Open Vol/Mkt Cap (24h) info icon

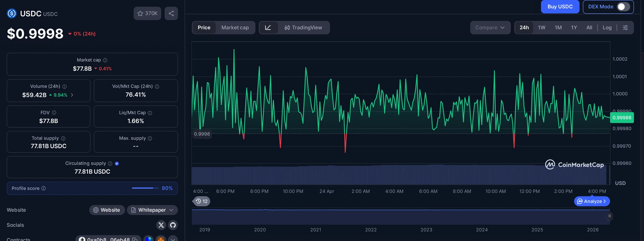(157, 86)
